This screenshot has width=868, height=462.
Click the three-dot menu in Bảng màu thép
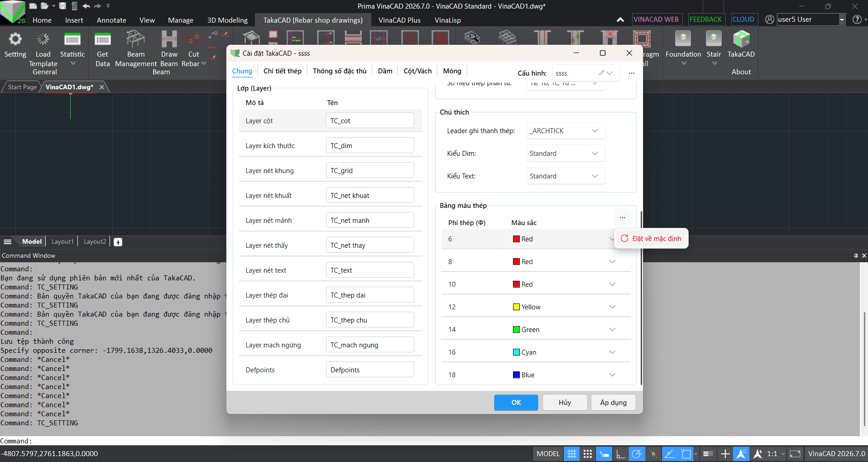pyautogui.click(x=623, y=217)
